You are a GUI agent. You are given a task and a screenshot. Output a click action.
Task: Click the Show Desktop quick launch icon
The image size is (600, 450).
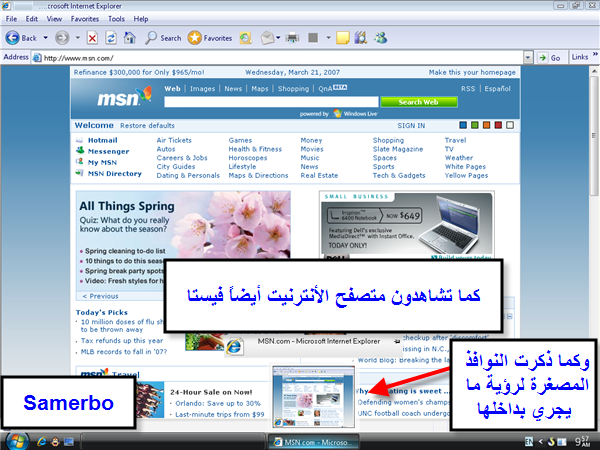click(69, 442)
